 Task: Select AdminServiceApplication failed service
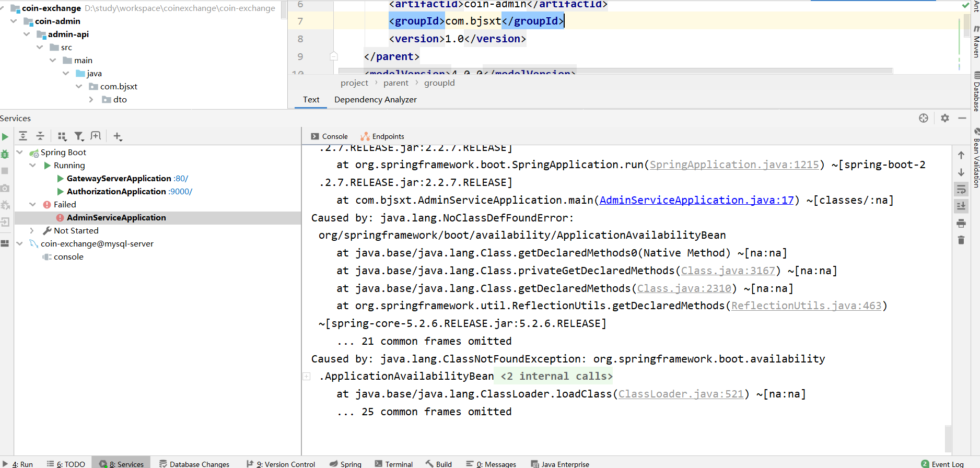[x=116, y=217]
